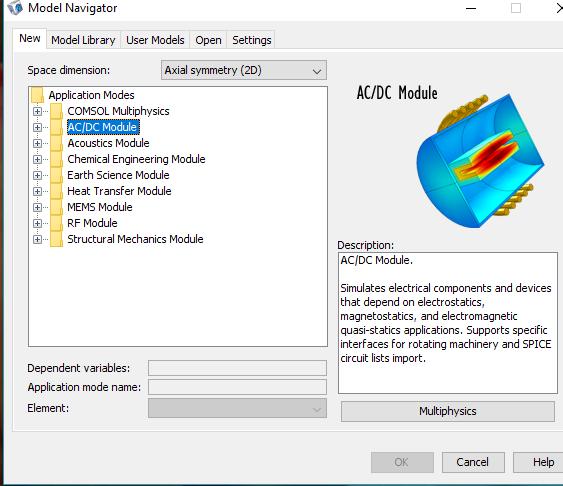Click the Multiphysics button
Image resolution: width=563 pixels, height=486 pixels.
(x=448, y=411)
